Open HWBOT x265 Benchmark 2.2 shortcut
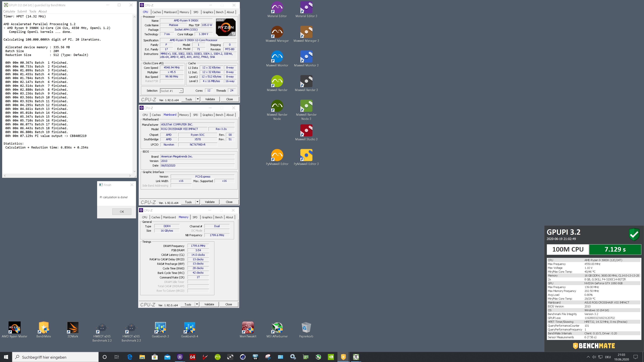644x362 pixels. 102,332
